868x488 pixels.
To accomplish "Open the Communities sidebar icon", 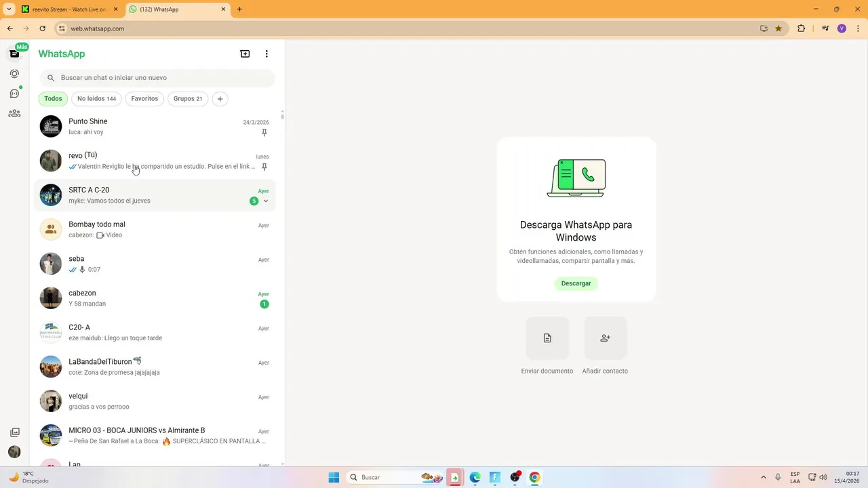I will tap(14, 113).
